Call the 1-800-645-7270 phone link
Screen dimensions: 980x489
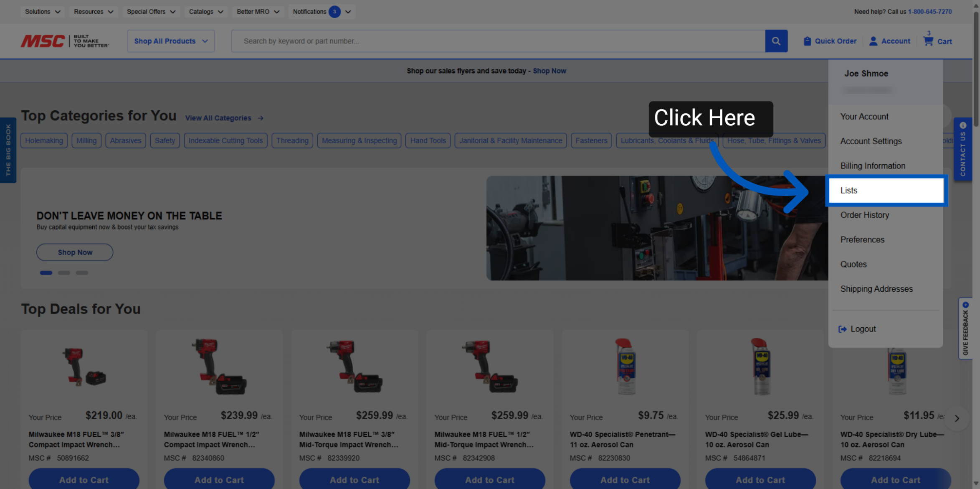[929, 12]
